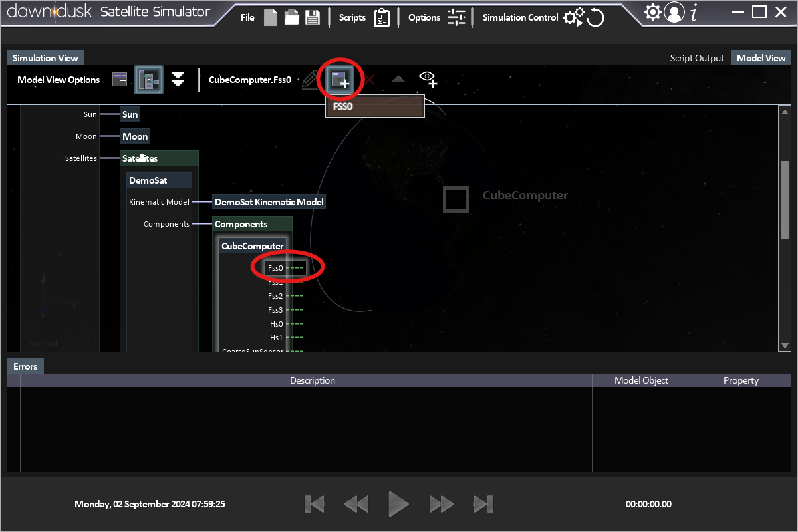Select the DemoSat node header
Screen dimensions: 798x532
click(160, 180)
